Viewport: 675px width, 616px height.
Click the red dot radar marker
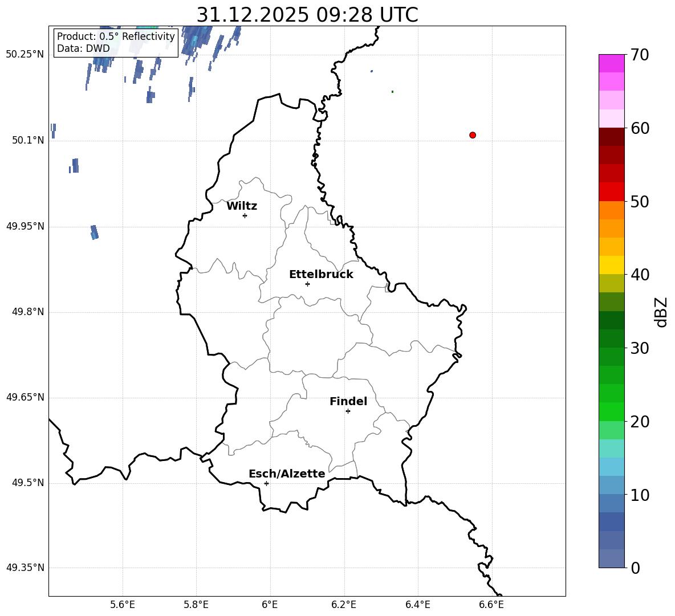[x=473, y=135]
